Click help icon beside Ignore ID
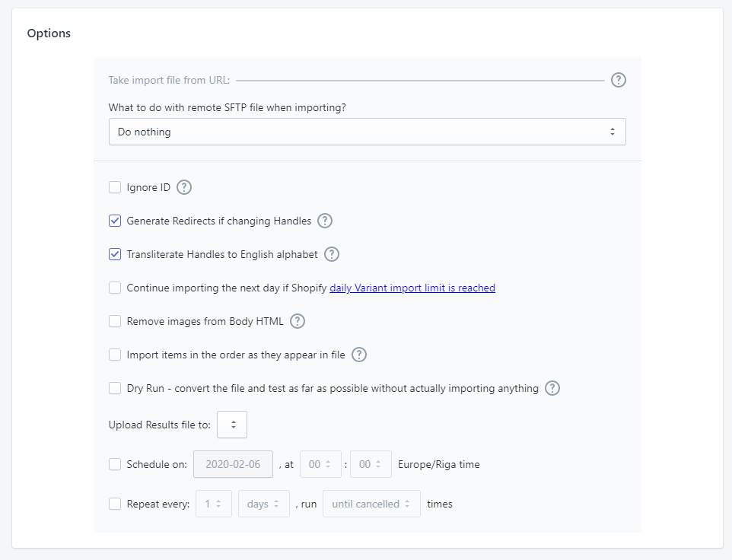 click(x=184, y=187)
